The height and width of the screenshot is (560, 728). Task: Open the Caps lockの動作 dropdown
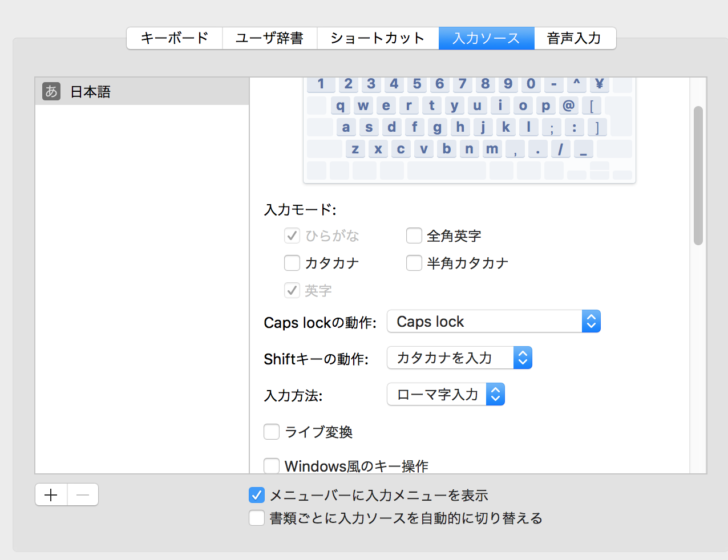(494, 322)
